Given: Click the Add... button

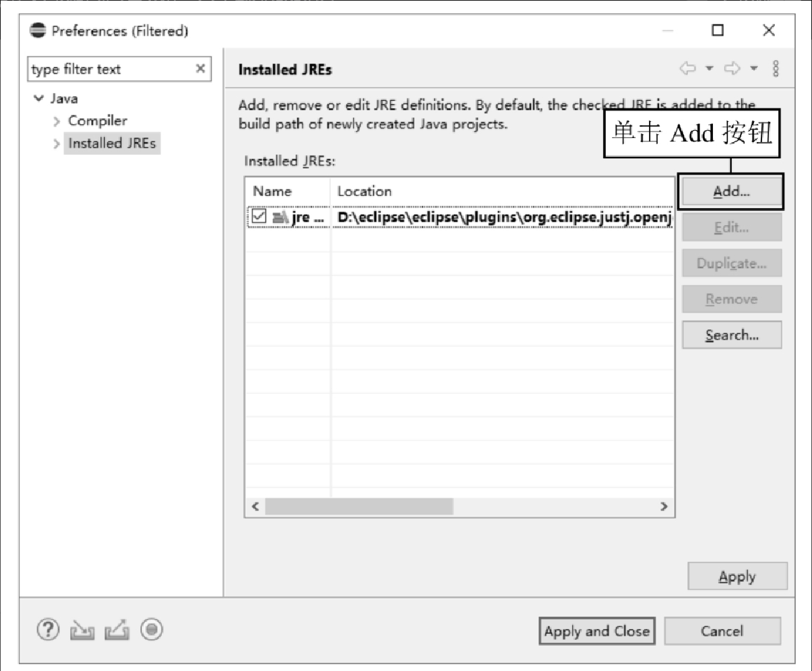Looking at the screenshot, I should (731, 191).
